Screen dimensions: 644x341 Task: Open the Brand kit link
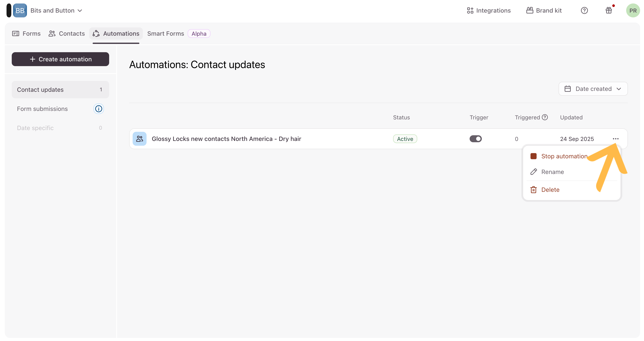(544, 10)
